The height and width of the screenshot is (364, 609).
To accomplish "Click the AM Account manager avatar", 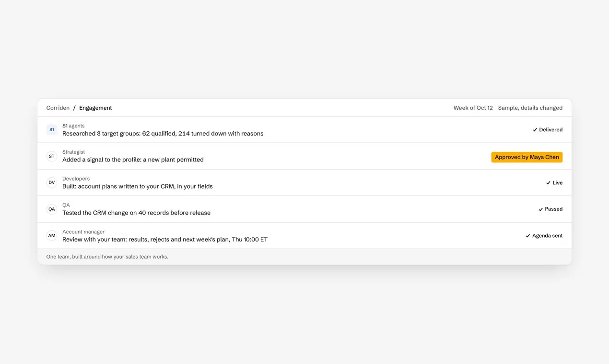I will click(52, 236).
